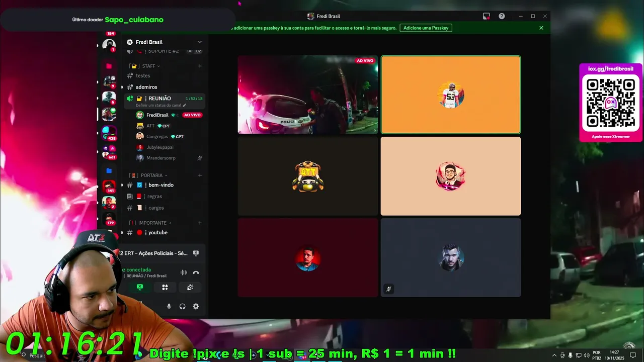Screen dimensions: 644x362
Task: Add a channel to STAFF category
Action: pos(200,66)
